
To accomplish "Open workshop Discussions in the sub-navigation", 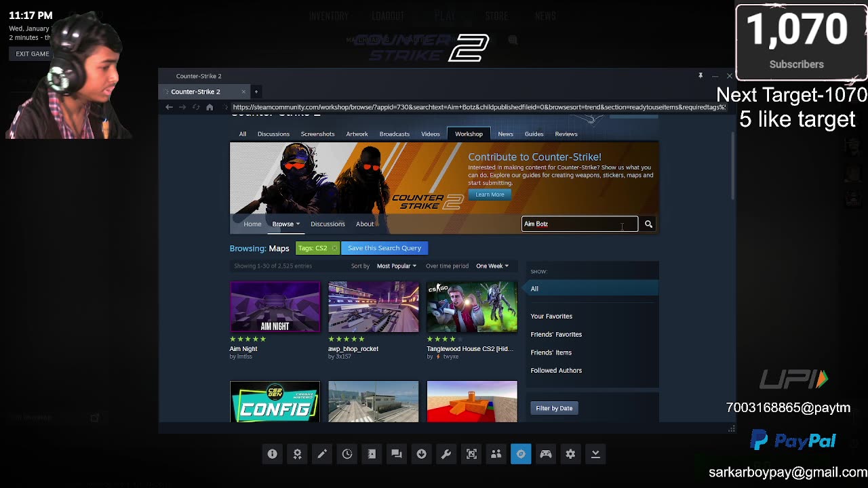I will point(328,224).
